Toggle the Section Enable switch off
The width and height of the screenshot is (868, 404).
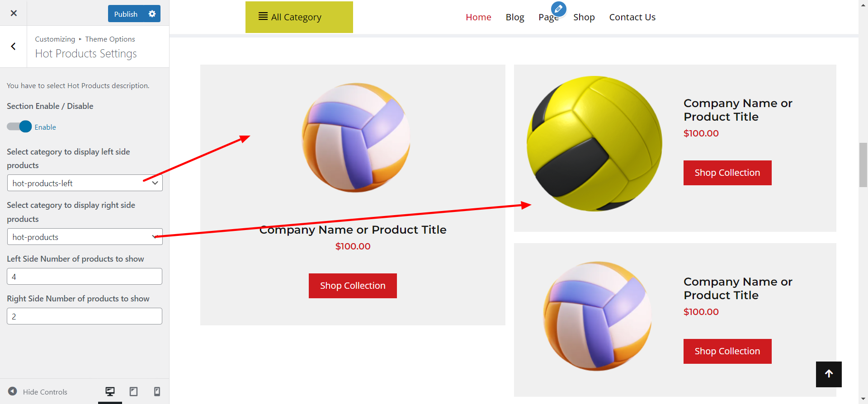click(x=19, y=127)
